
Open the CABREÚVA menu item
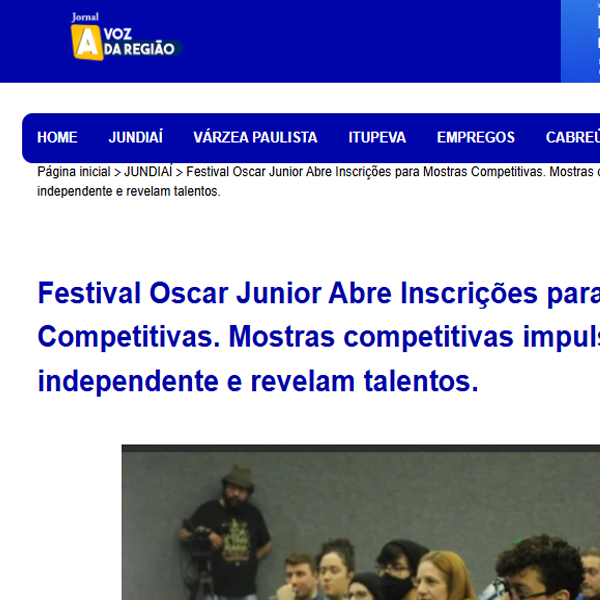573,137
